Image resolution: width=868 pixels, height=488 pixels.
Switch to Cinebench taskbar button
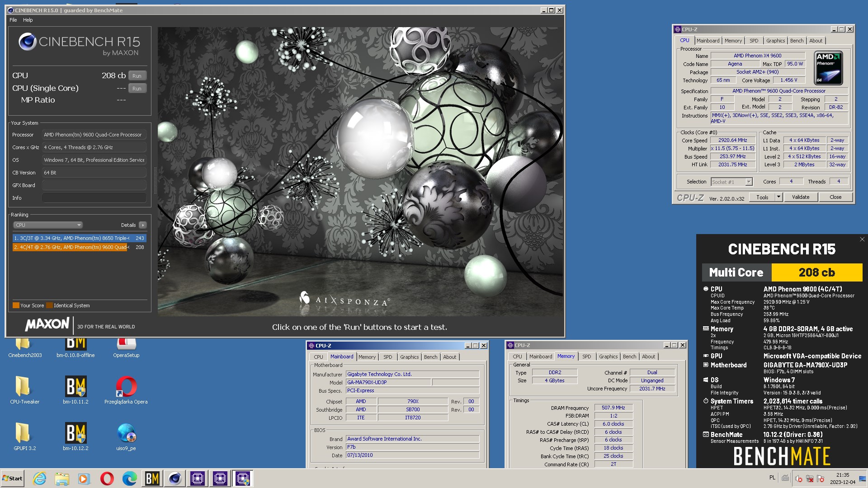[x=175, y=479]
